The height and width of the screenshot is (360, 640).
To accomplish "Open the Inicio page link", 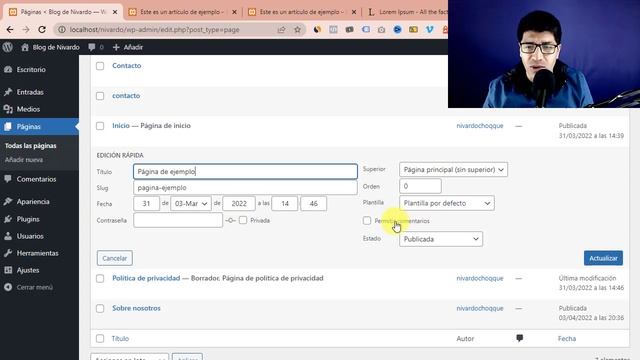I will click(121, 126).
